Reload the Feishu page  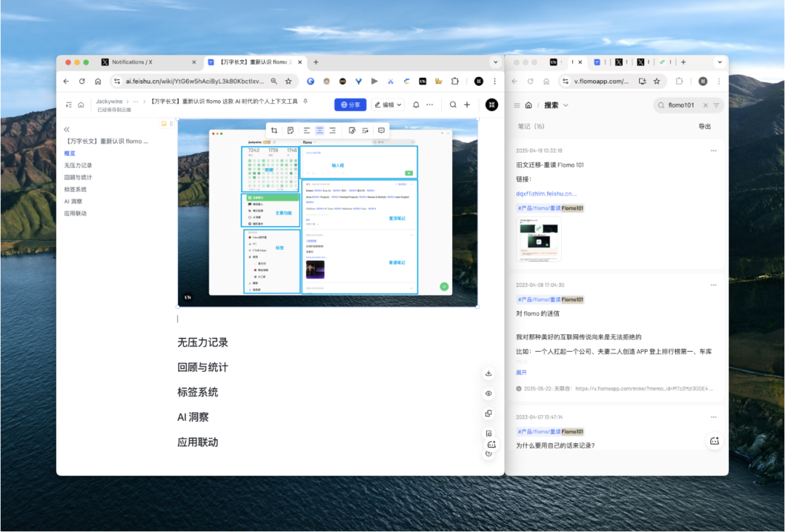(82, 81)
